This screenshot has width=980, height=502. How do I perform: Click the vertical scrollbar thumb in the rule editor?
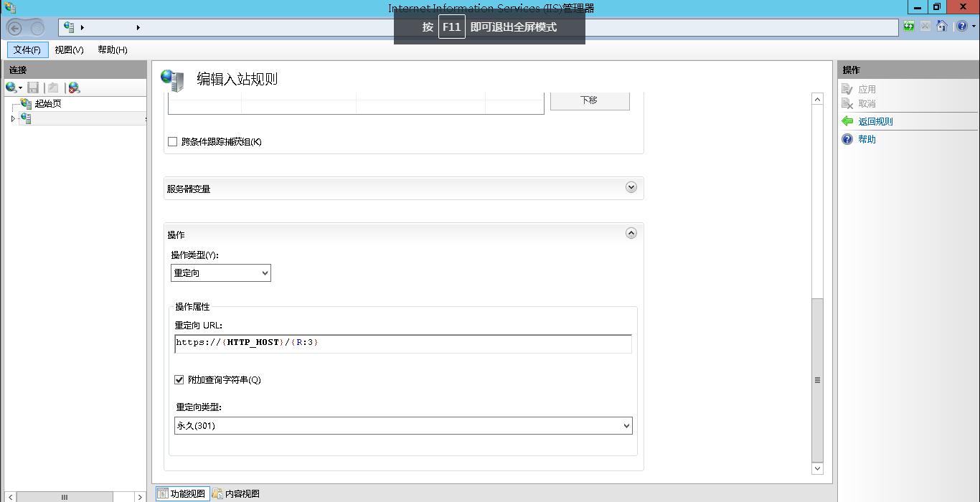tap(817, 380)
